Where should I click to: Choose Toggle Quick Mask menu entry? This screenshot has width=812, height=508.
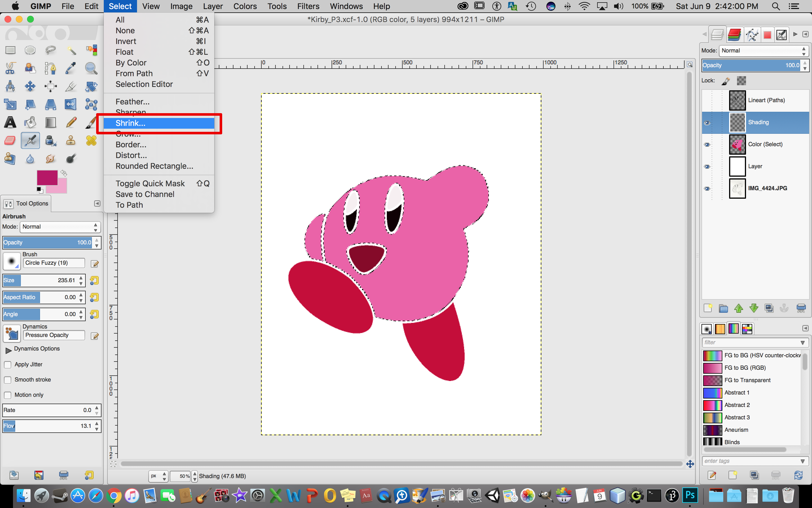click(159, 183)
